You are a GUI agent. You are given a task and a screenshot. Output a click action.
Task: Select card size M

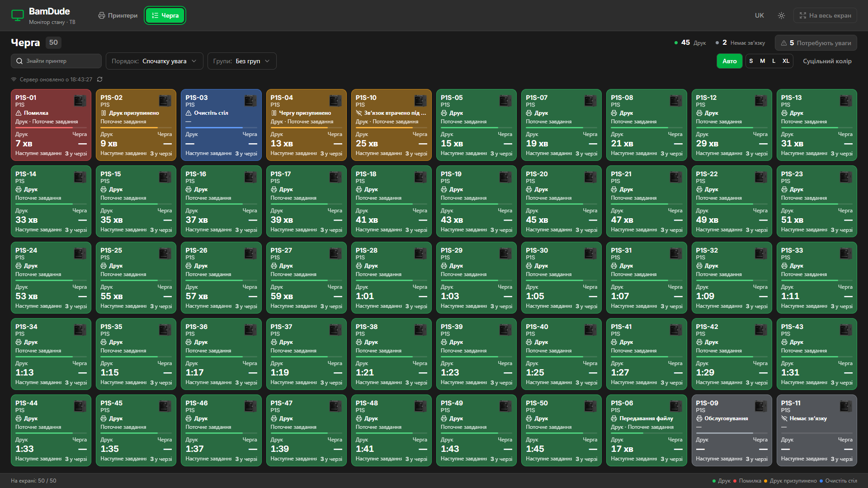pos(762,61)
